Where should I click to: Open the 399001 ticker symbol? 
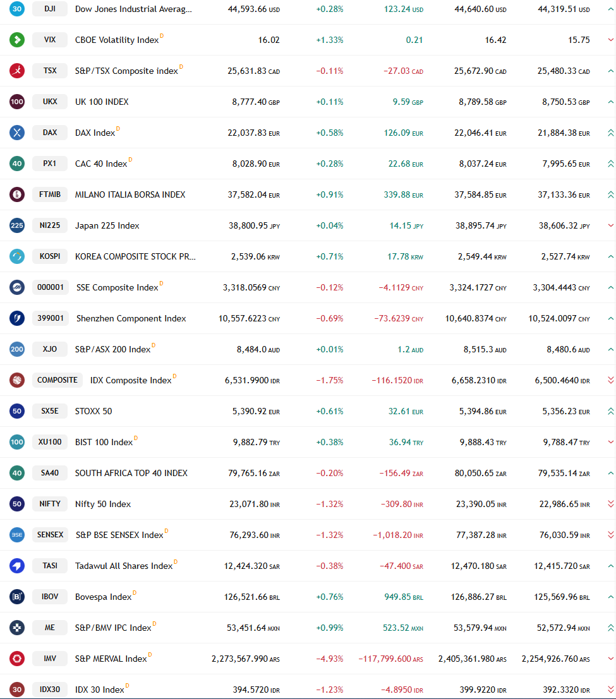coord(51,318)
